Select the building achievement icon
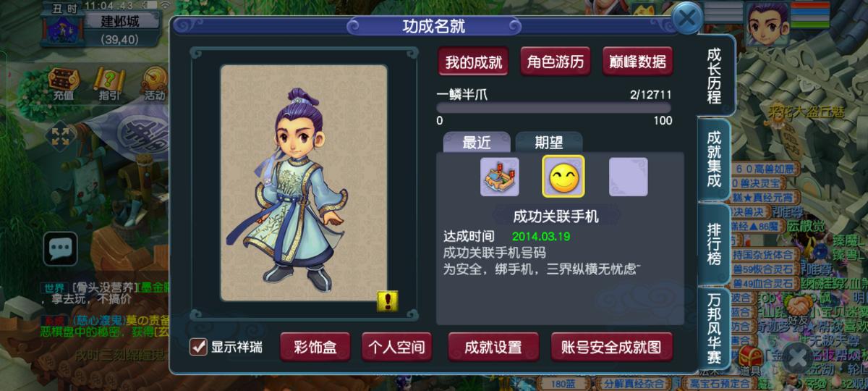 click(x=500, y=177)
